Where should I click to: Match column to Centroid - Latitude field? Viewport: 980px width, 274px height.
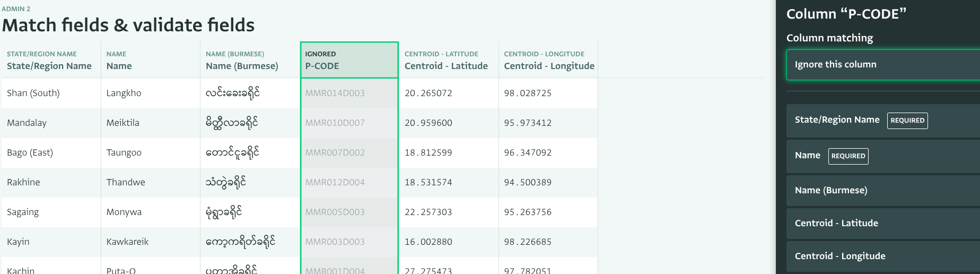coord(883,224)
